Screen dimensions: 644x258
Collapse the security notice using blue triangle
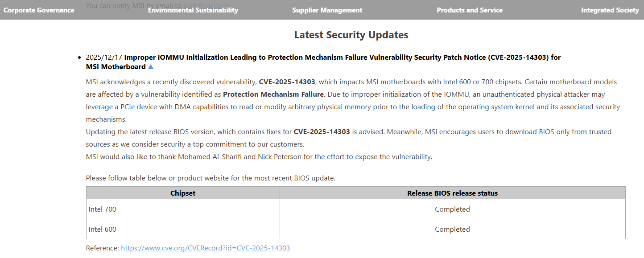click(x=151, y=67)
